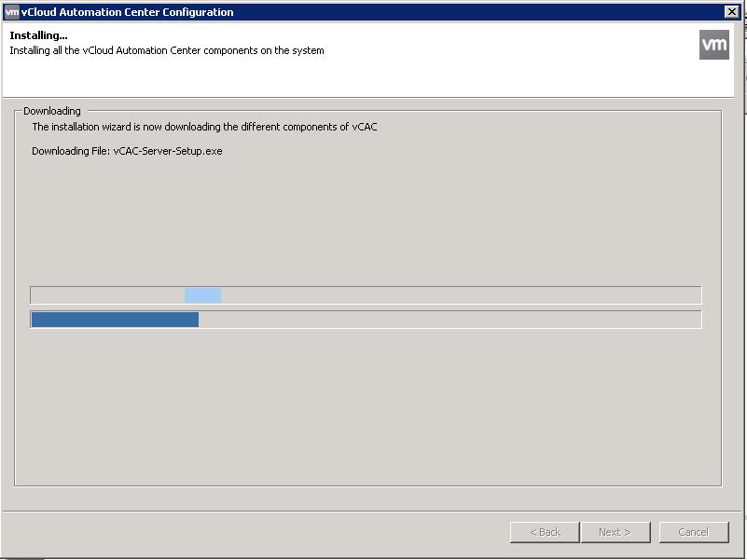Click the greyed-out Next button

click(x=615, y=532)
